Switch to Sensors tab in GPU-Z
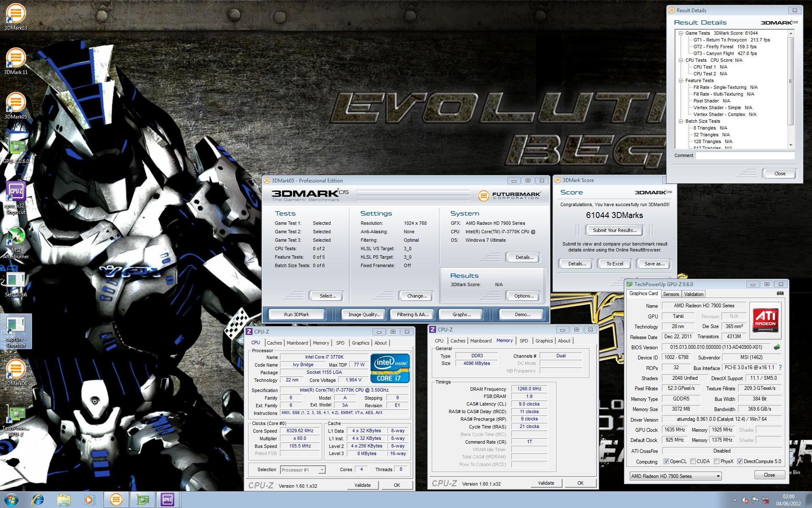This screenshot has height=508, width=812. pos(671,294)
